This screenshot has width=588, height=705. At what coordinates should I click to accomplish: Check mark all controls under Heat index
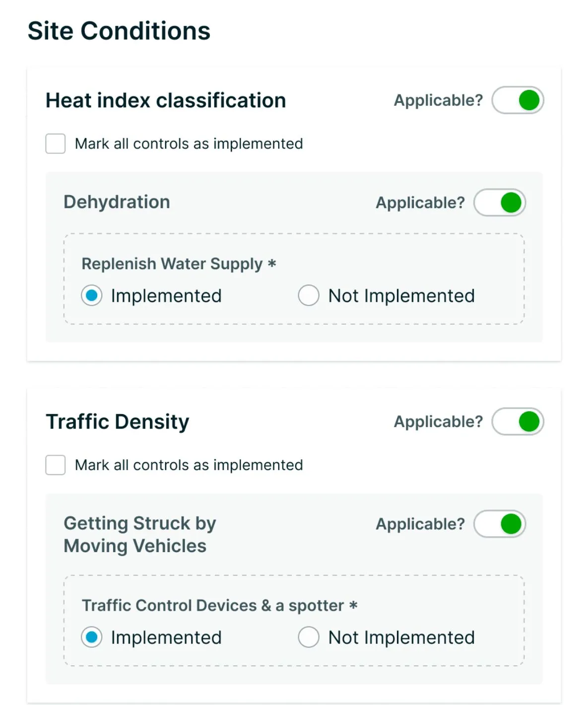point(56,143)
